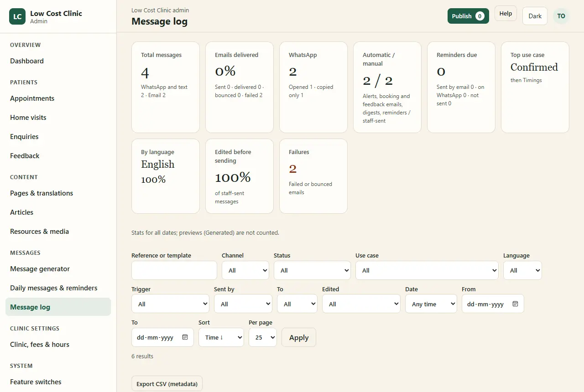Go to Dashboard in sidebar
This screenshot has height=392, width=584.
(x=58, y=61)
